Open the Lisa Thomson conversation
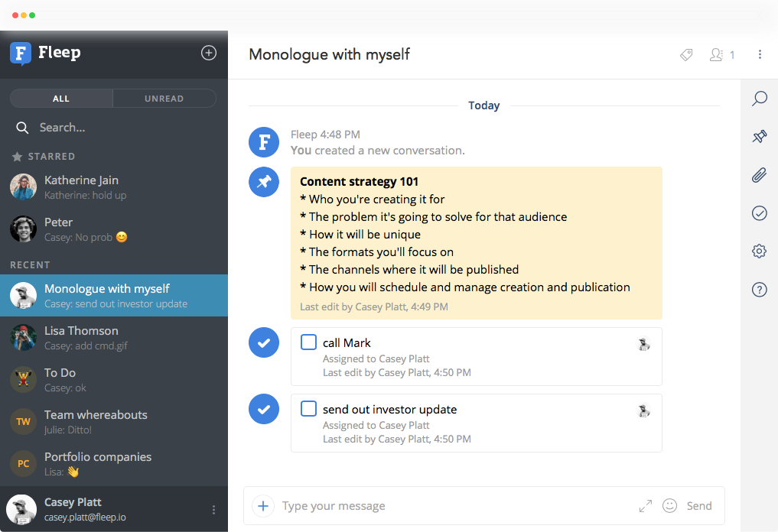Image resolution: width=778 pixels, height=532 pixels. coord(114,338)
